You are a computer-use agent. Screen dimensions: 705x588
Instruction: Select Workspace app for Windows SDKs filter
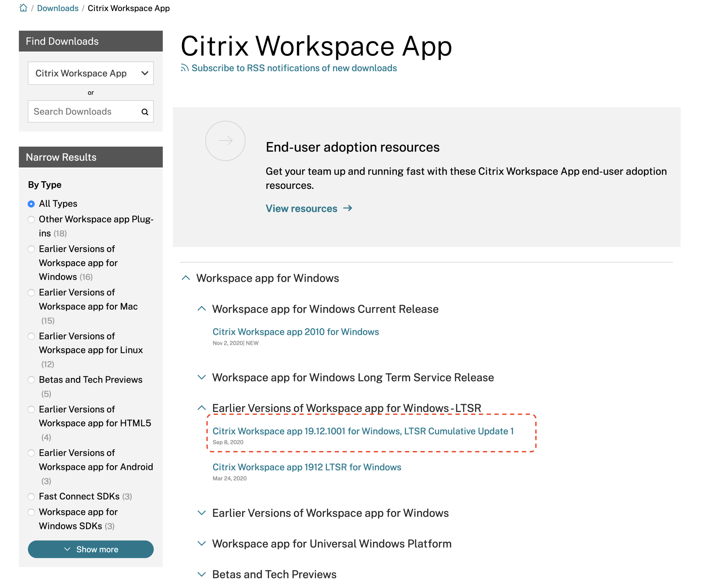click(x=31, y=512)
